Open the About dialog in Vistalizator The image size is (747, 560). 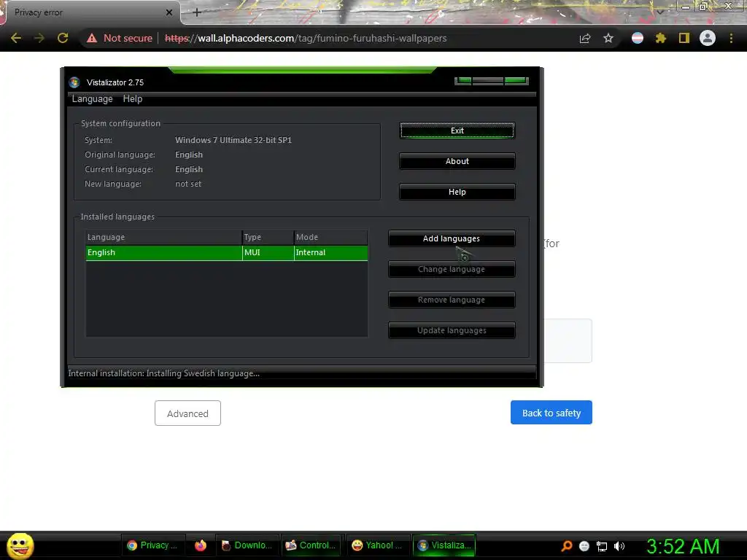(x=457, y=161)
